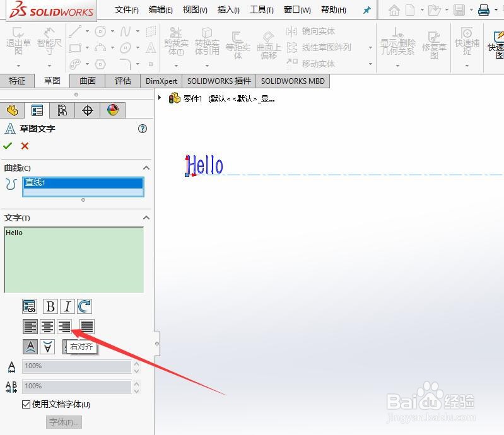The width and height of the screenshot is (504, 435).
Task: Click the Print icon
Action: click(483, 10)
